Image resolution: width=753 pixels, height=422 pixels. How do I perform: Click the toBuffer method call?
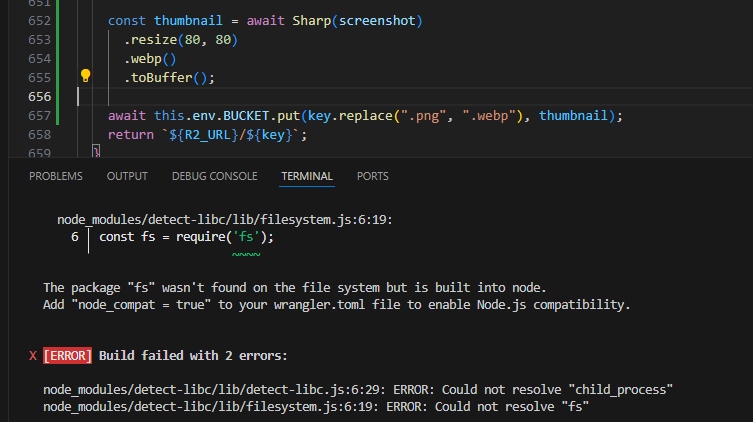coord(166,78)
